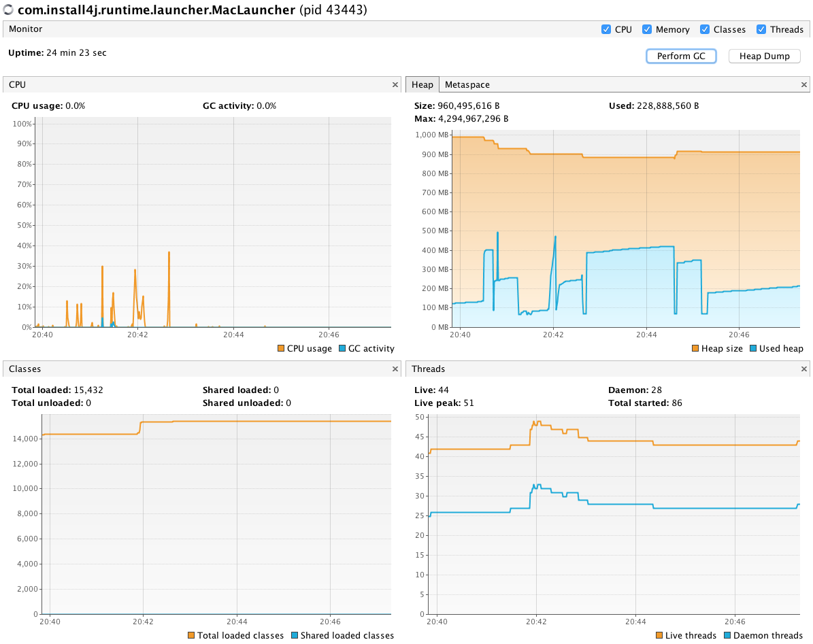Viewport: 813px width, 644px height.
Task: Click the CPU panel title
Action: click(x=17, y=84)
